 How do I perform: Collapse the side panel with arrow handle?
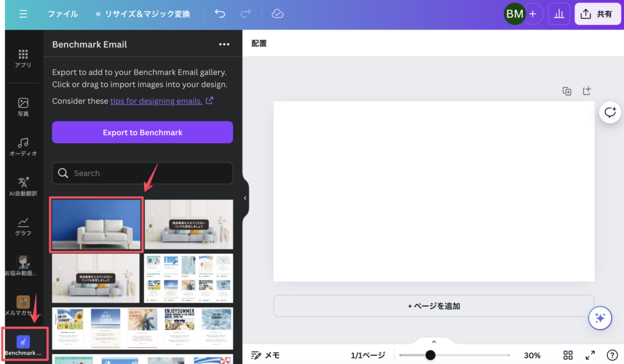245,198
